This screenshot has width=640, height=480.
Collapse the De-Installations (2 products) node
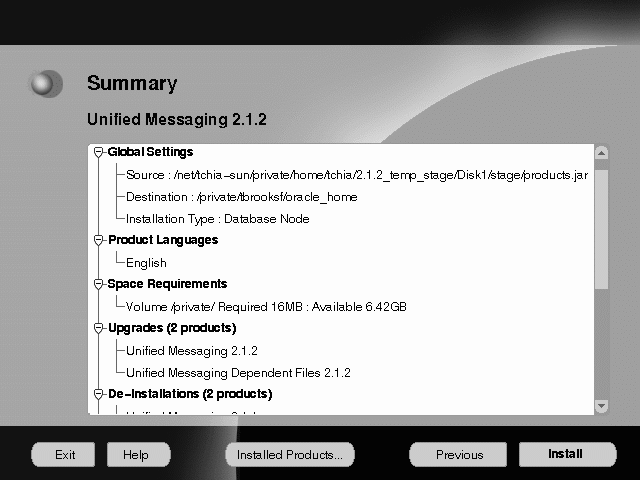pyautogui.click(x=98, y=394)
